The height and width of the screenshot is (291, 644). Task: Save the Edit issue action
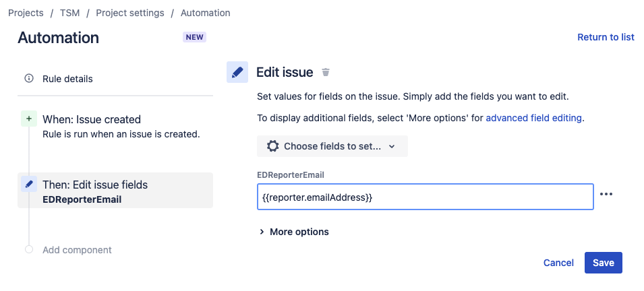603,263
